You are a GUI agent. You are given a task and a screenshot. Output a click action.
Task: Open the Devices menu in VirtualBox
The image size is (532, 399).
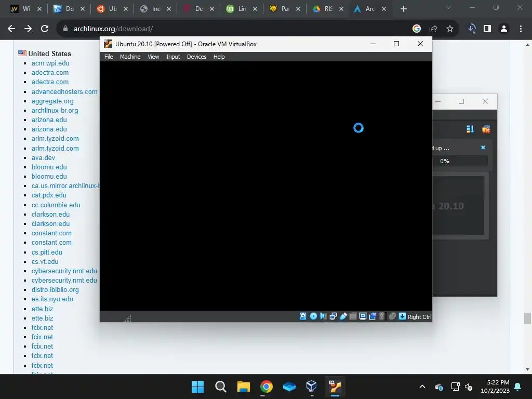196,57
